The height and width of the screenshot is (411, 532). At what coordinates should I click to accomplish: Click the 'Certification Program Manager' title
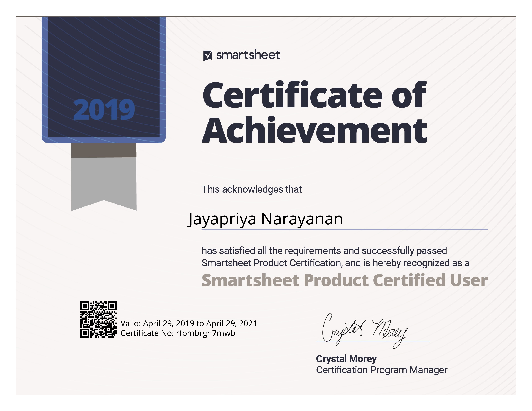pos(382,370)
